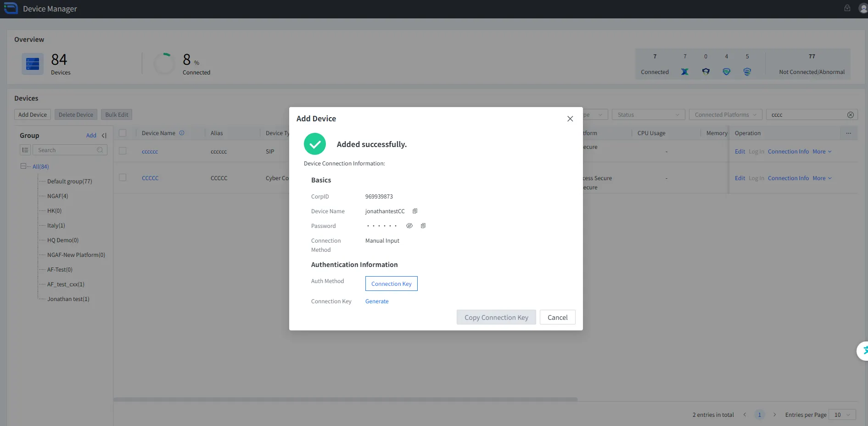Click the info icon beside Device Name
The width and height of the screenshot is (868, 426).
182,133
